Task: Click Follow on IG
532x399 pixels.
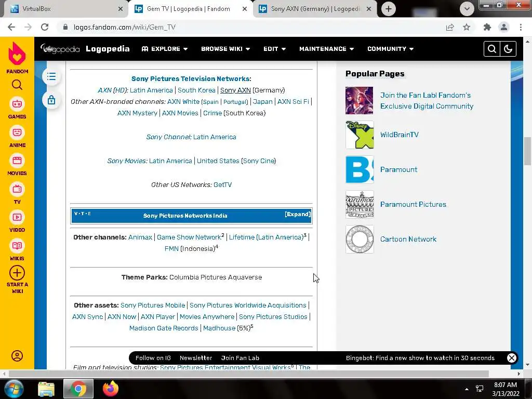Action: 153,358
